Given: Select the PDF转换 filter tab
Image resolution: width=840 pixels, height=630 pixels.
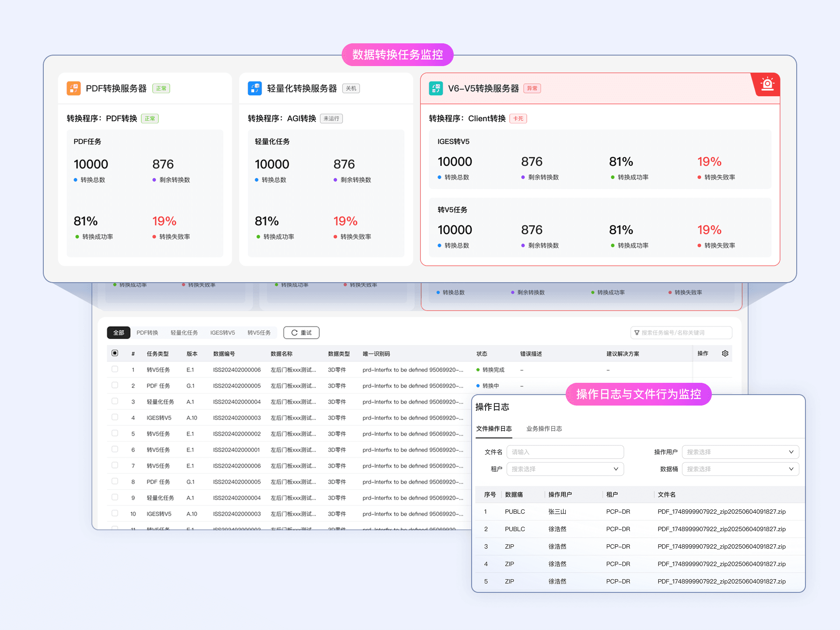Looking at the screenshot, I should point(147,333).
